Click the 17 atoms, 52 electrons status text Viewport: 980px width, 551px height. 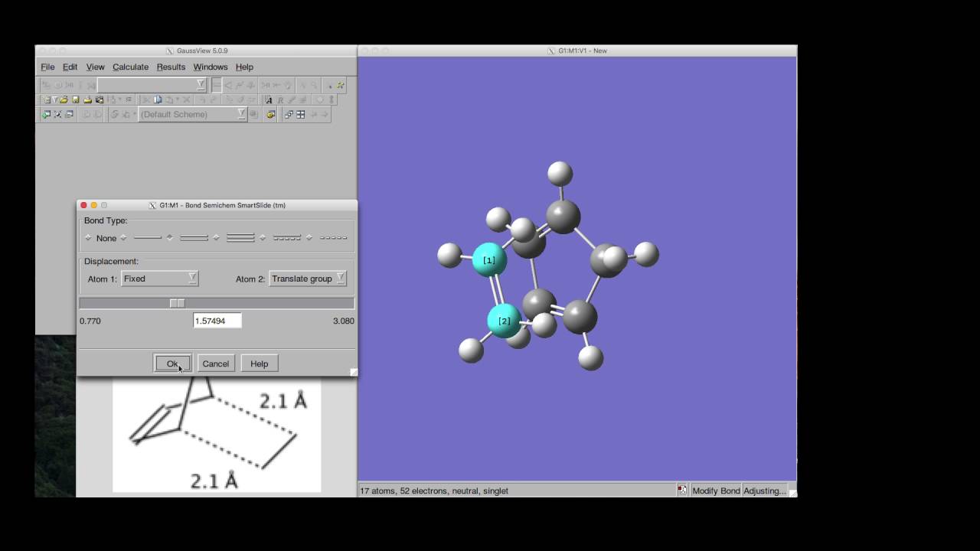(434, 491)
